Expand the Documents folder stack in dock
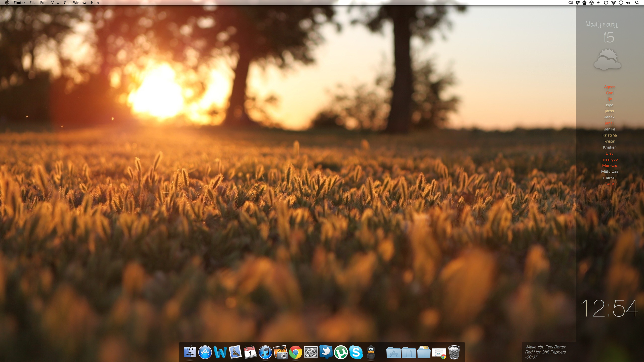Viewport: 644px width, 362px height. [409, 352]
